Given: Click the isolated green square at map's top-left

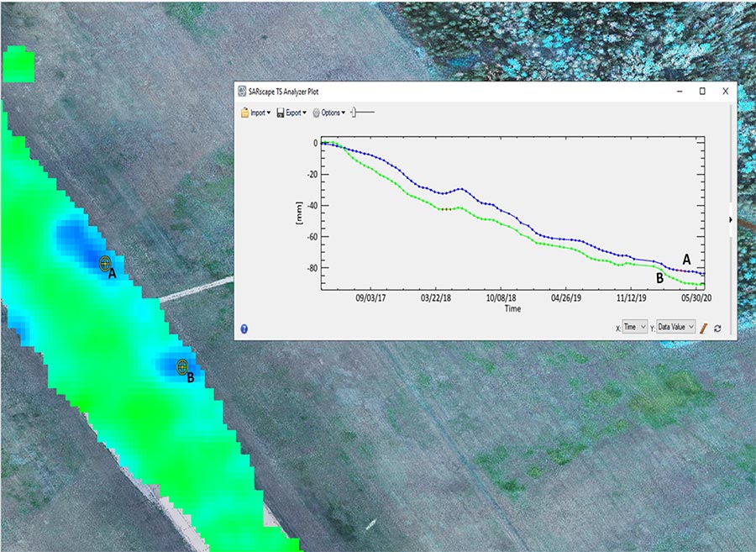Looking at the screenshot, I should point(19,65).
